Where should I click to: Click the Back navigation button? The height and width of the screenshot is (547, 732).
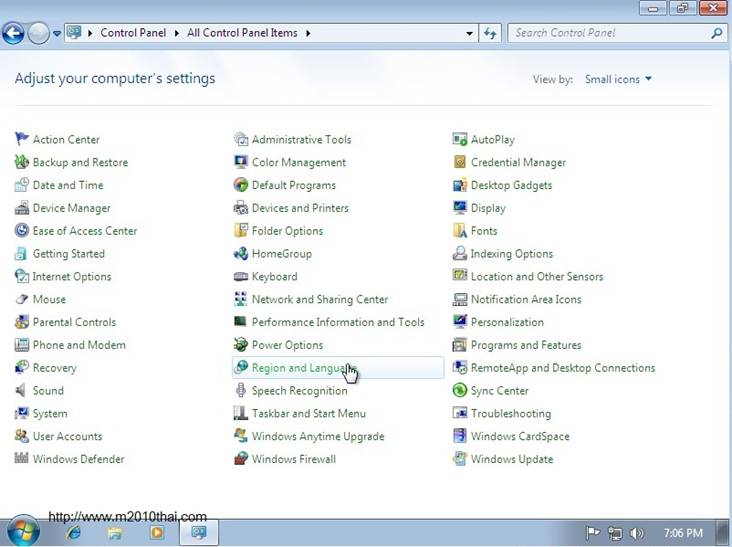(x=13, y=33)
